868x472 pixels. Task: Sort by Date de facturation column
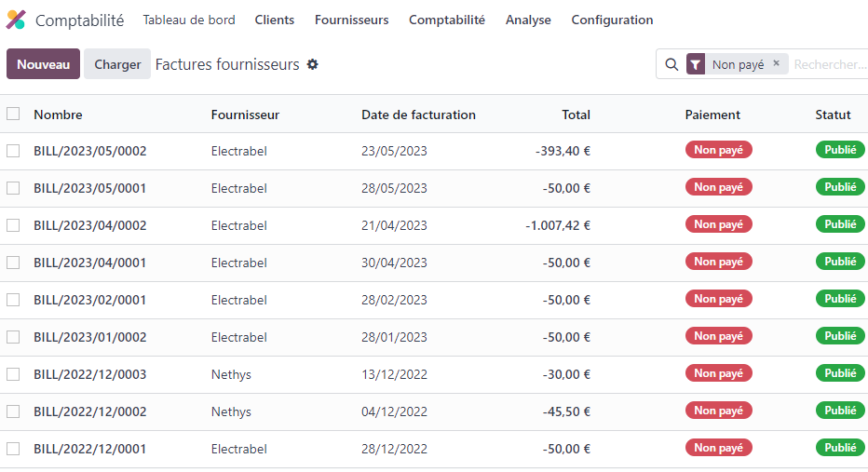click(x=418, y=115)
